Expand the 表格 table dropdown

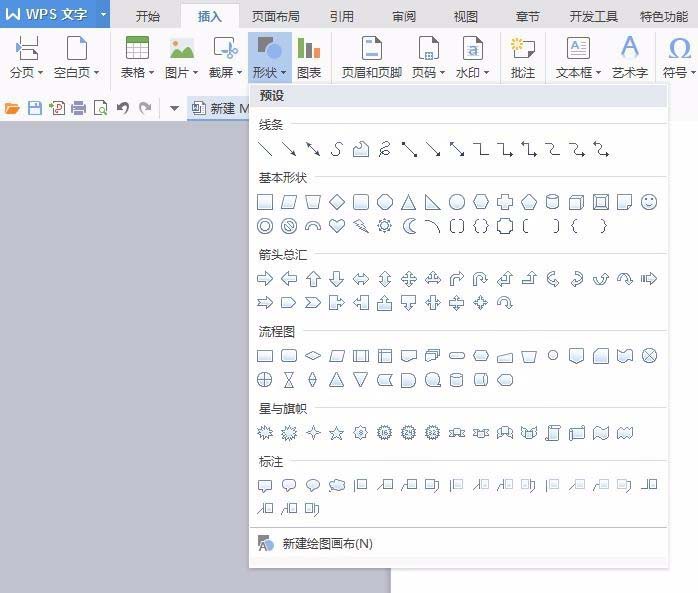[x=137, y=72]
